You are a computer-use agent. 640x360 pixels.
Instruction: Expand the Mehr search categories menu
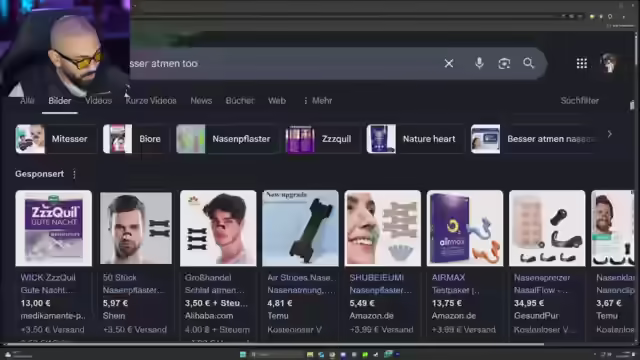coord(318,100)
